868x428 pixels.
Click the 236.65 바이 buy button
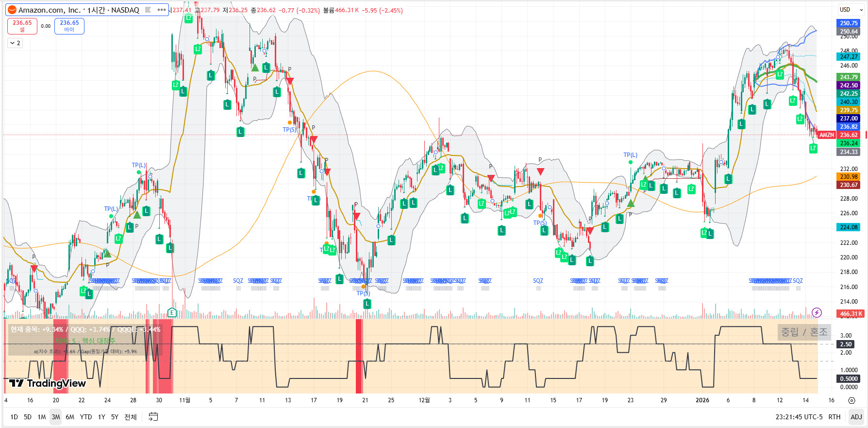(x=69, y=26)
